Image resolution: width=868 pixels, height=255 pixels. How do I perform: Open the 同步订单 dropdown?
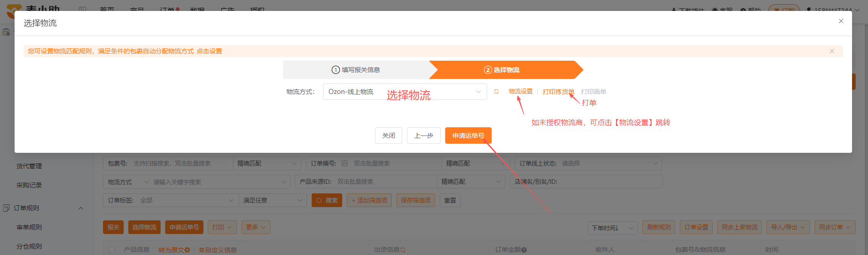(835, 227)
